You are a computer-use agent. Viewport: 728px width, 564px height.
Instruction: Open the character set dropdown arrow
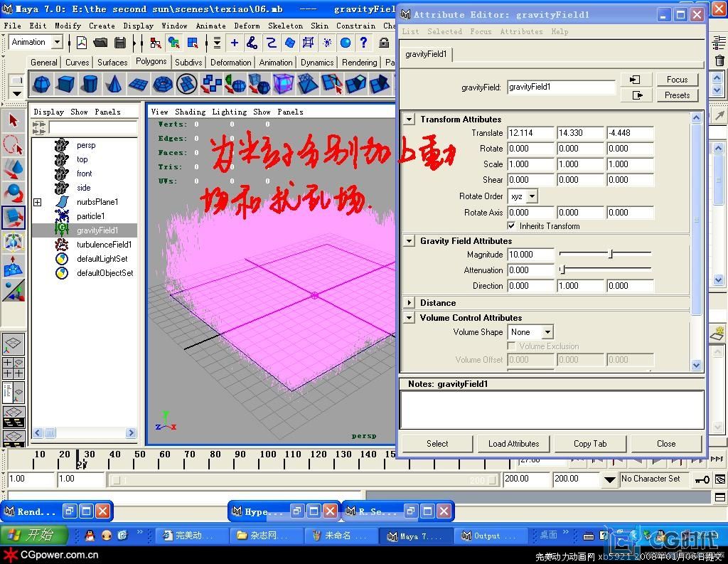tap(609, 479)
